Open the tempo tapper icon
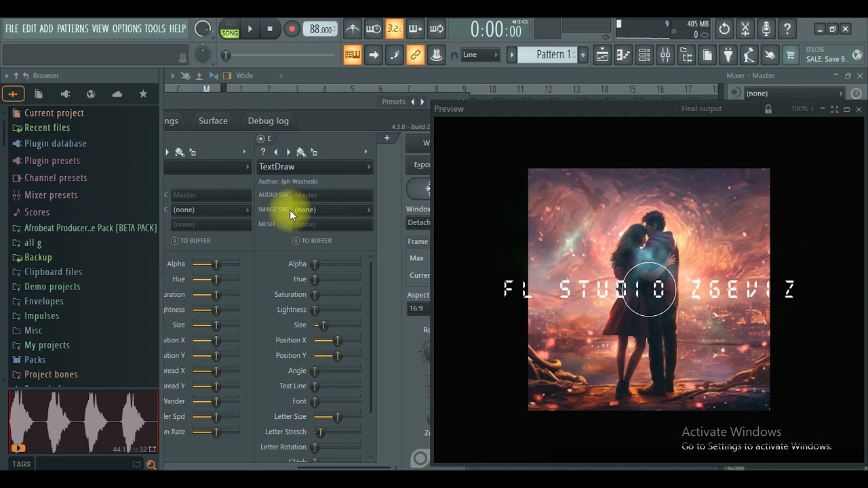This screenshot has height=488, width=868. point(749,55)
